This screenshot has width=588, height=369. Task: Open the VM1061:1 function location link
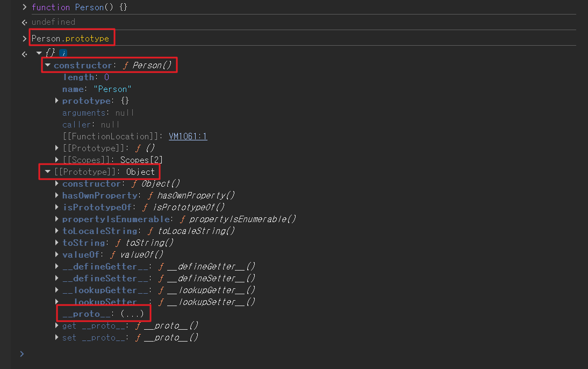(x=188, y=137)
